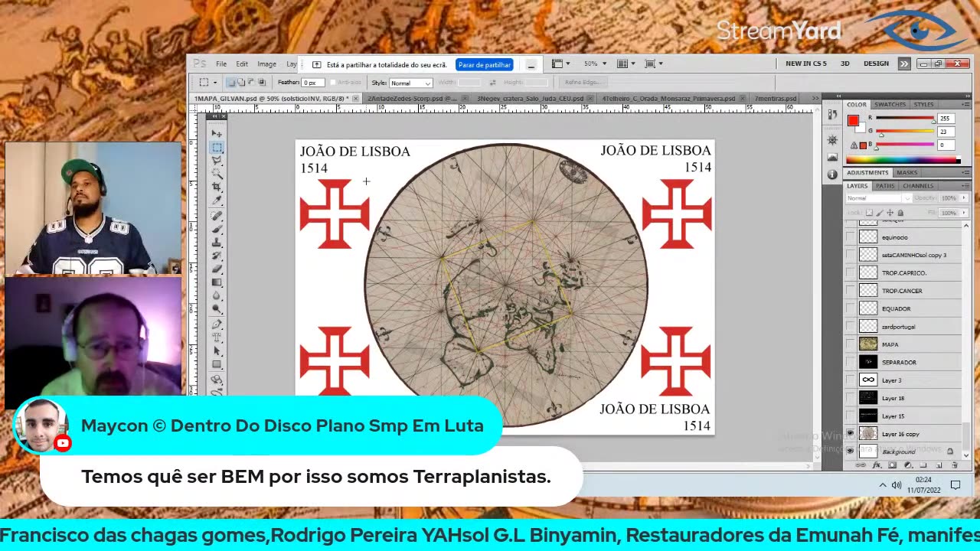This screenshot has width=980, height=551.
Task: Select the Pen tool
Action: 217,324
